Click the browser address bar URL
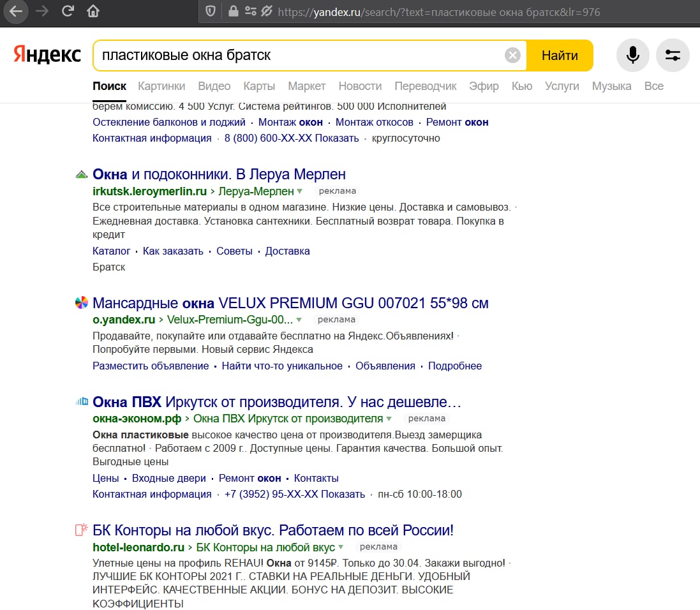700x610 pixels. click(x=439, y=12)
